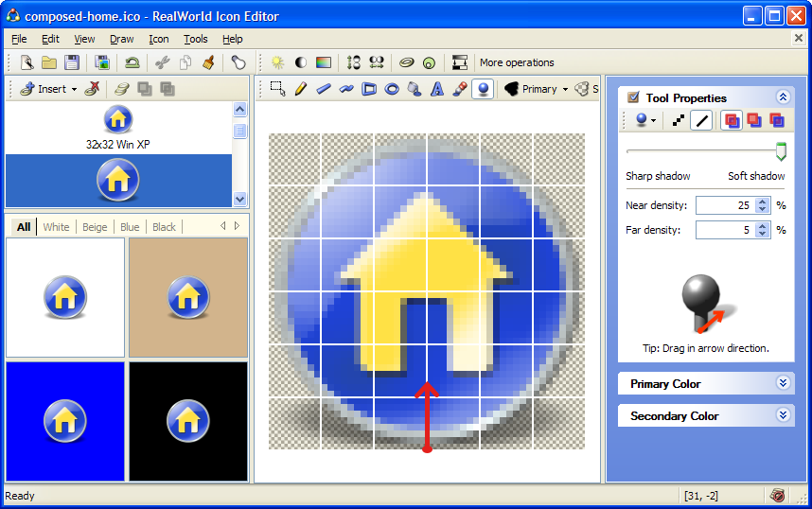Image resolution: width=812 pixels, height=509 pixels.
Task: Select the straight Line tool
Action: click(x=323, y=89)
